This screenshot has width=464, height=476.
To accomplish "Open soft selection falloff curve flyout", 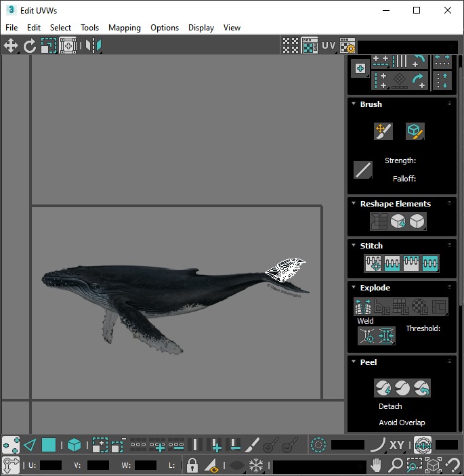I will [x=378, y=446].
